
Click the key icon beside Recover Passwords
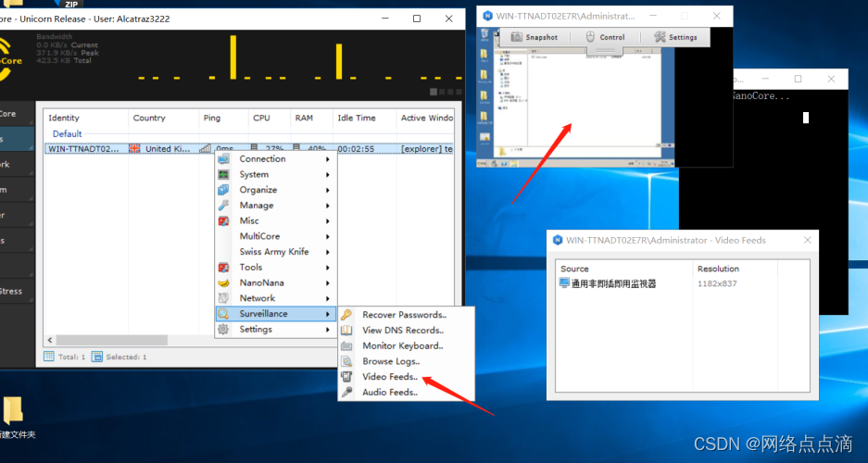tap(346, 315)
